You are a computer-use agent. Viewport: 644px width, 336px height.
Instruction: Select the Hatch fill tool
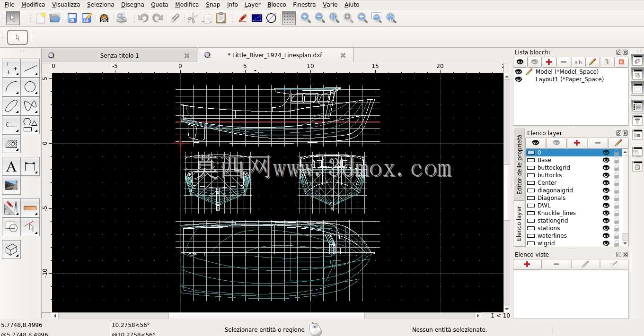tap(11, 144)
